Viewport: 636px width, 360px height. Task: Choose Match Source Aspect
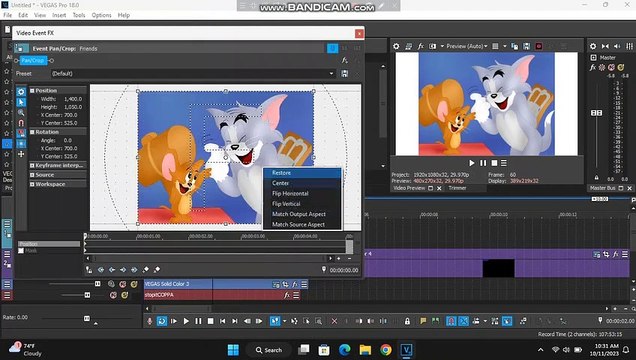coord(302,225)
